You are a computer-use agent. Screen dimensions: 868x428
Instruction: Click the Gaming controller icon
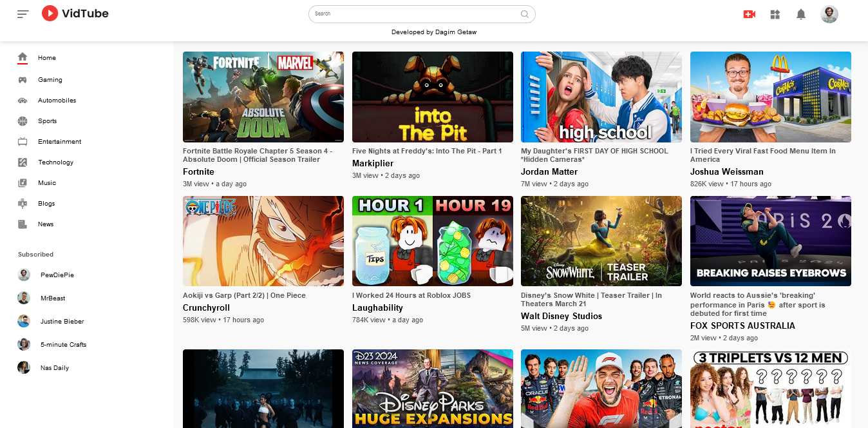(23, 80)
